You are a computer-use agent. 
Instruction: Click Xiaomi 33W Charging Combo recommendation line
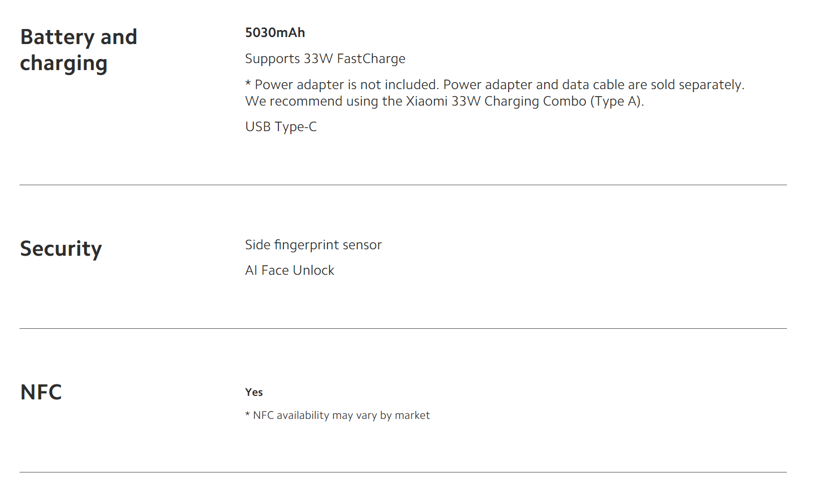click(445, 101)
